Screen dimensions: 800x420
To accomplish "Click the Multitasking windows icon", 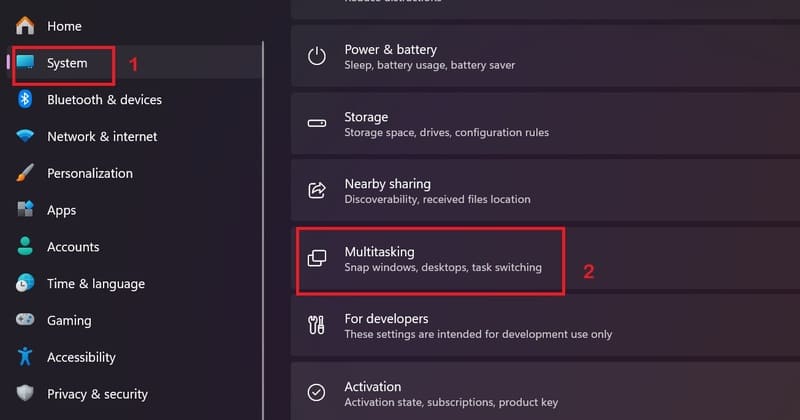I will tap(316, 258).
